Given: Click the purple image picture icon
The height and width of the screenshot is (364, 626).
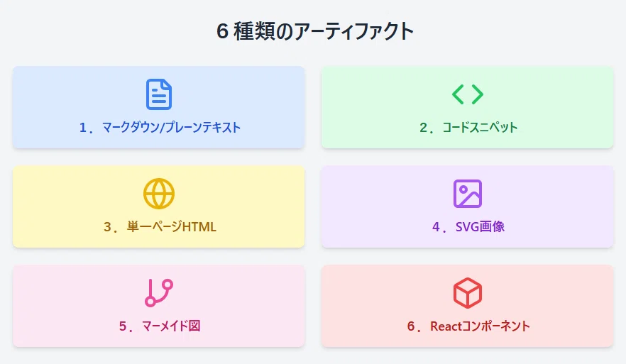Looking at the screenshot, I should click(468, 194).
